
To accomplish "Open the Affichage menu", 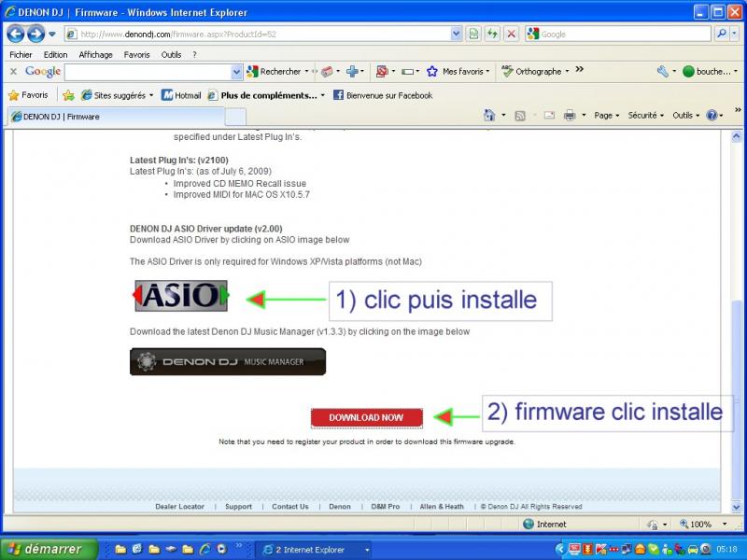I will (x=95, y=54).
